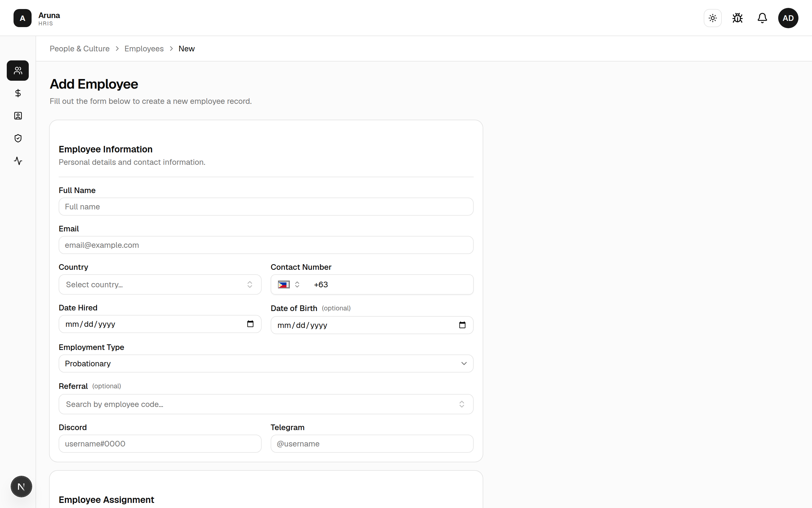Open the Date Hired calendar picker icon

tap(250, 324)
